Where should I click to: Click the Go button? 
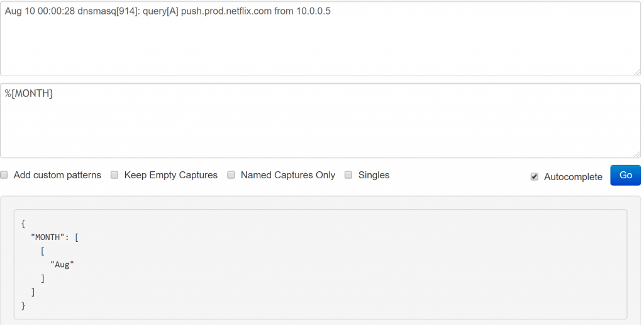pyautogui.click(x=625, y=175)
